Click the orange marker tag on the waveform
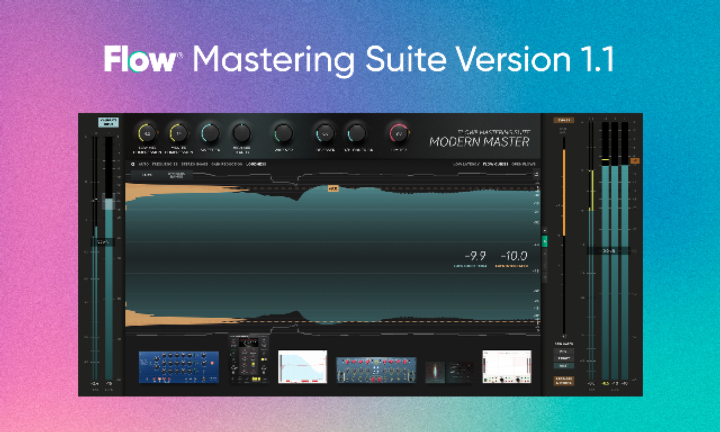 pos(333,188)
